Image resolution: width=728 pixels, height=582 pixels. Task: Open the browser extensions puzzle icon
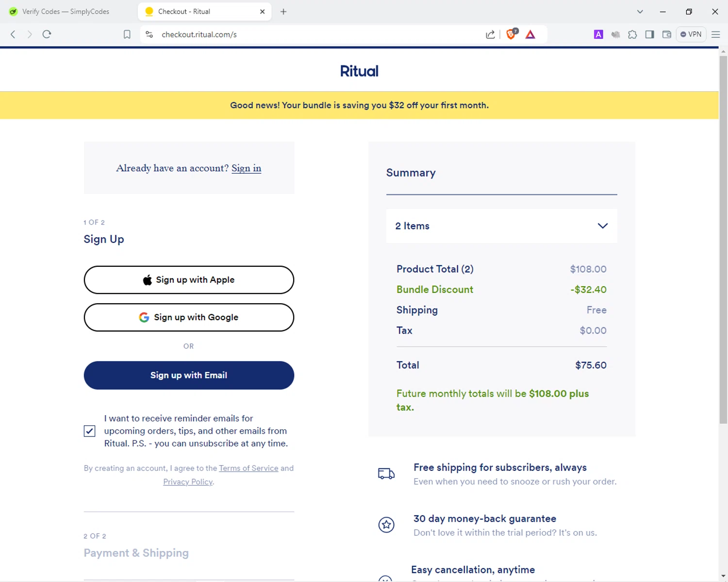point(632,34)
